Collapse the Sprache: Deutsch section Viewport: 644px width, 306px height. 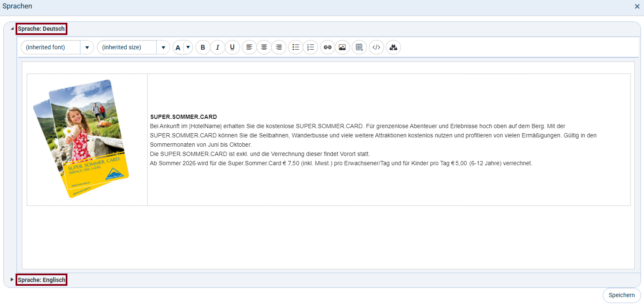[12, 29]
